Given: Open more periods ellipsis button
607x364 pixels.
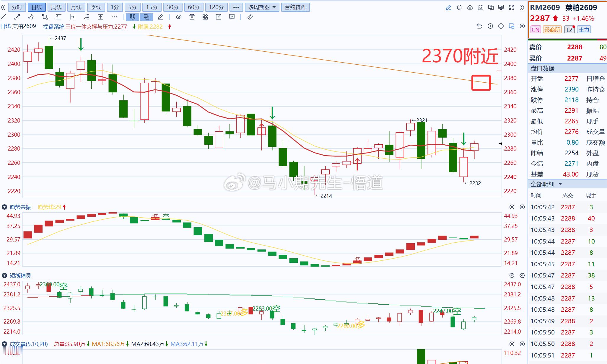Looking at the screenshot, I should pos(236,7).
